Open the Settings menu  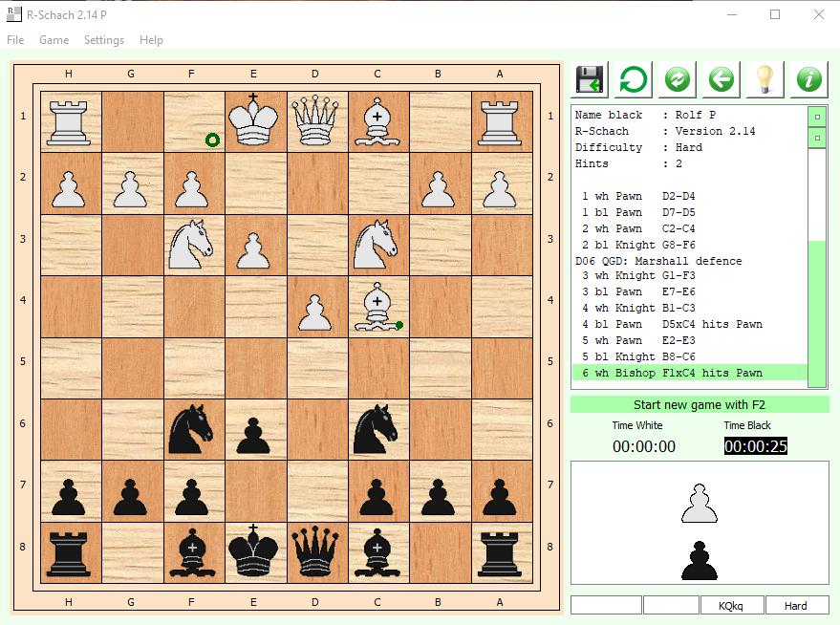tap(104, 40)
